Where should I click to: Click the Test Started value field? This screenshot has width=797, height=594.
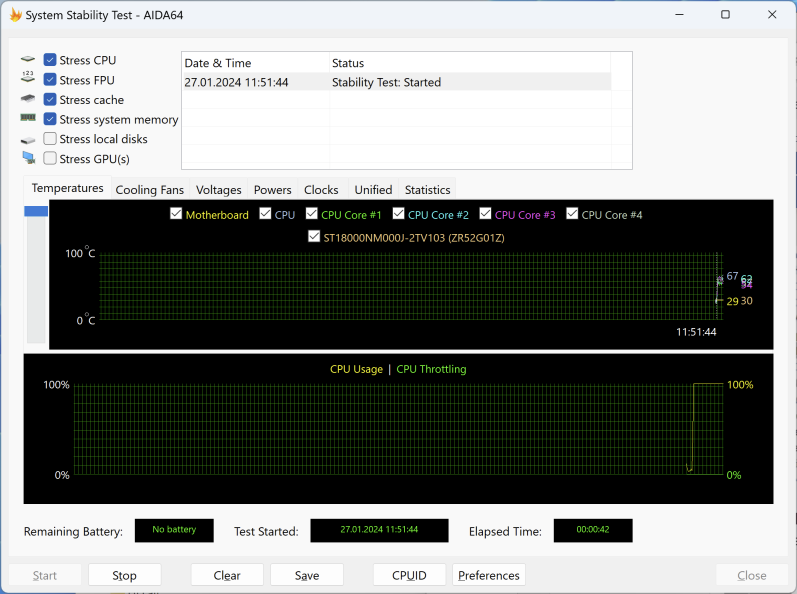[x=379, y=530]
